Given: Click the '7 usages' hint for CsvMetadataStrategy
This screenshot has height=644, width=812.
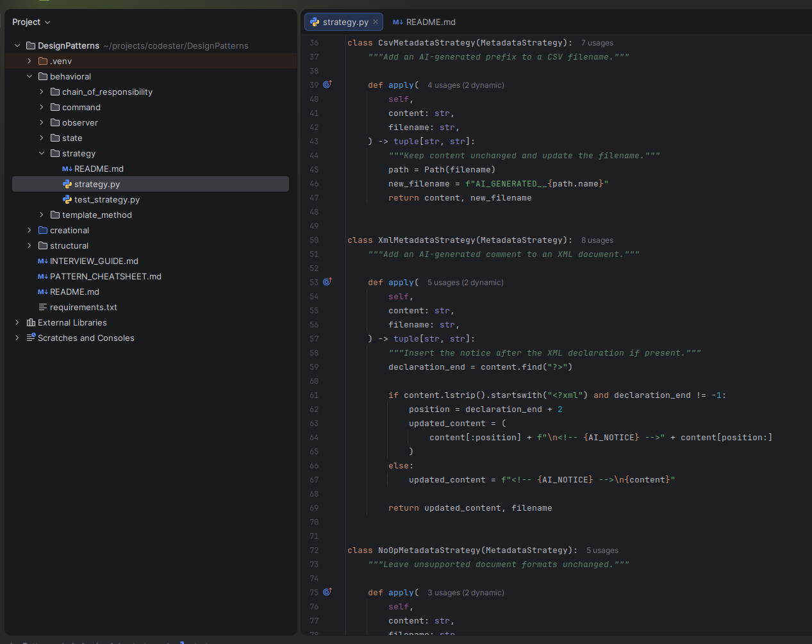Looking at the screenshot, I should click(597, 43).
